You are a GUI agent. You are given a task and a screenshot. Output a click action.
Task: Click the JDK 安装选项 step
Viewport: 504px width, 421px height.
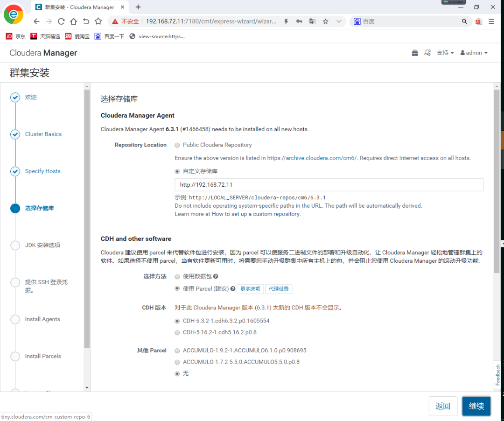43,245
